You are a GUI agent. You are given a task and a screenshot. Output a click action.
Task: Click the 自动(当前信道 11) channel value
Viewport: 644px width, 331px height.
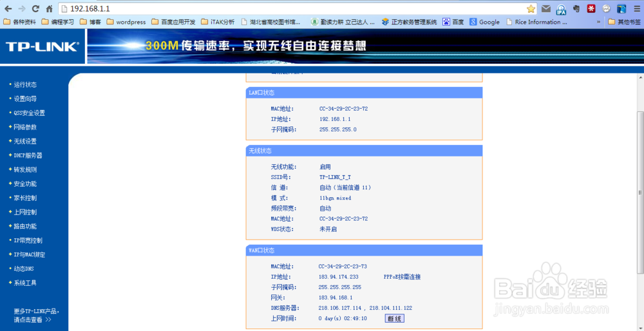click(x=345, y=187)
